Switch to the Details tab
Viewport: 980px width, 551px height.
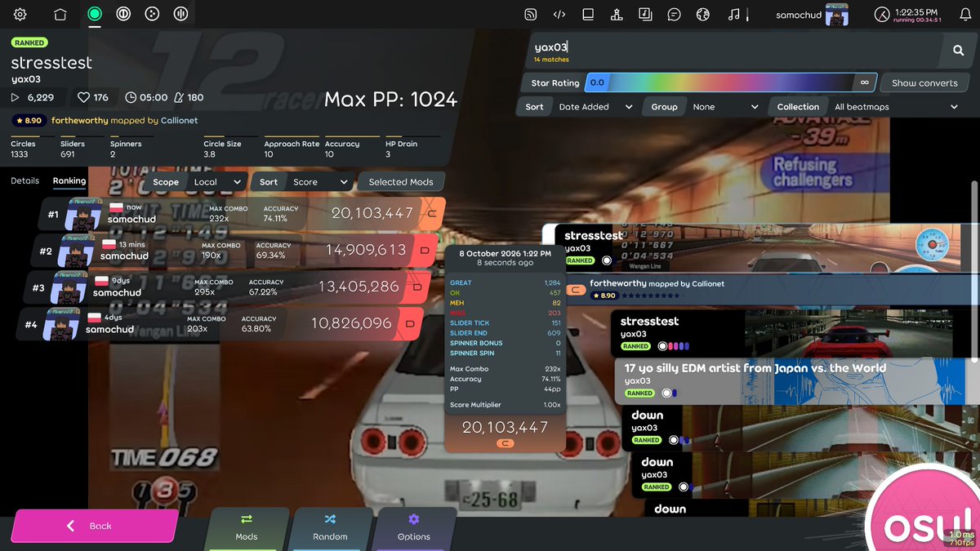click(x=24, y=181)
